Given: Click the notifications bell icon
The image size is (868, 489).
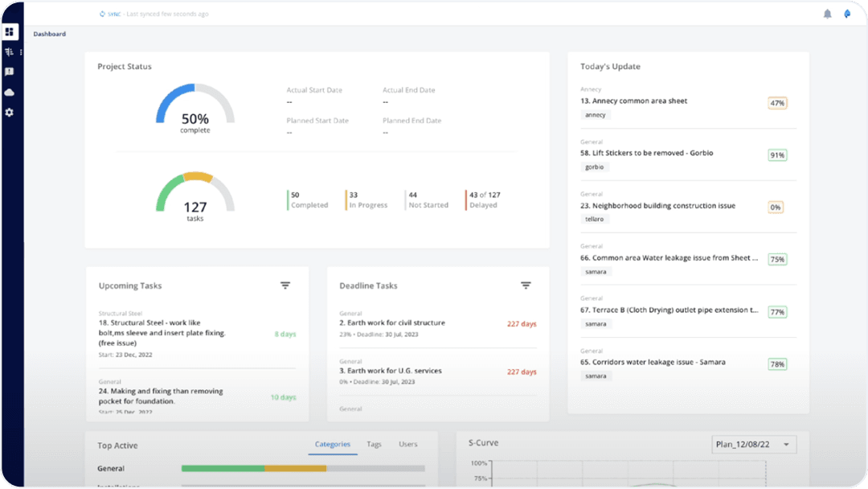Looking at the screenshot, I should pyautogui.click(x=828, y=14).
